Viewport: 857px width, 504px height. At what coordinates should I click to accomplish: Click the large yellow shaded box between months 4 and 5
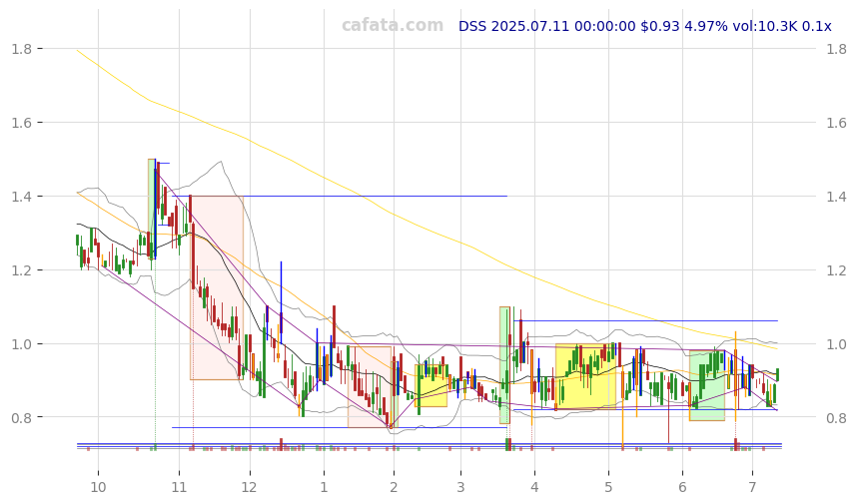[586, 376]
